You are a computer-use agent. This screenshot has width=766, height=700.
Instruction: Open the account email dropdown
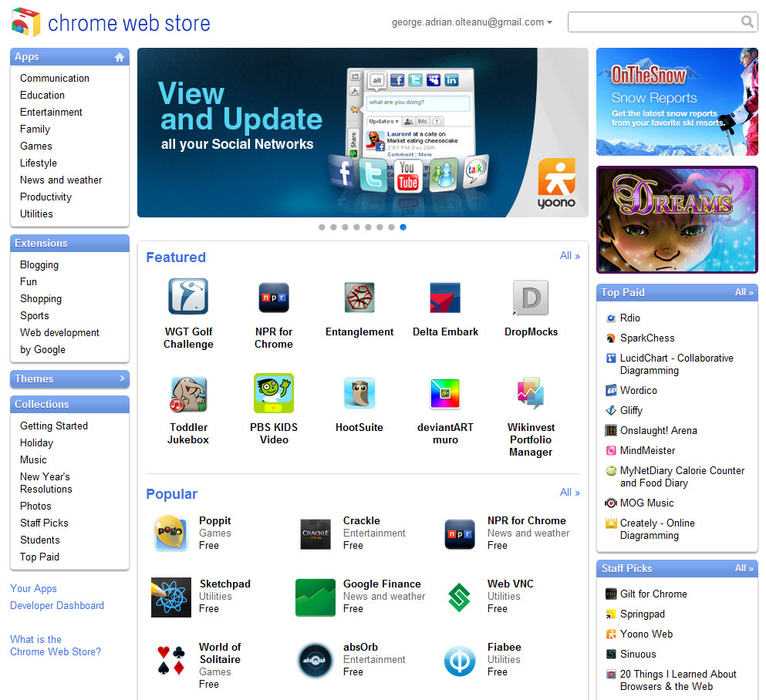click(x=472, y=22)
